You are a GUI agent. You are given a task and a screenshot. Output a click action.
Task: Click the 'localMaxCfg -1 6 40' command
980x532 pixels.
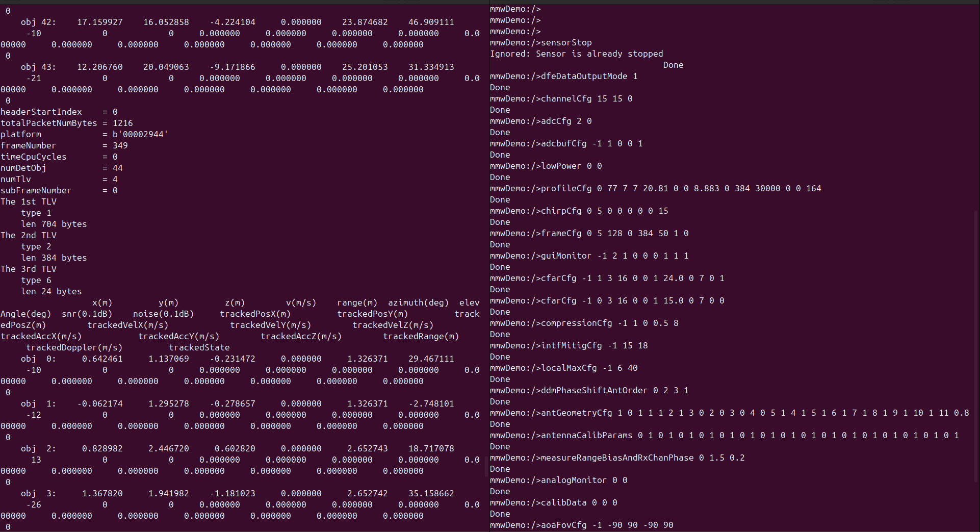tap(564, 368)
